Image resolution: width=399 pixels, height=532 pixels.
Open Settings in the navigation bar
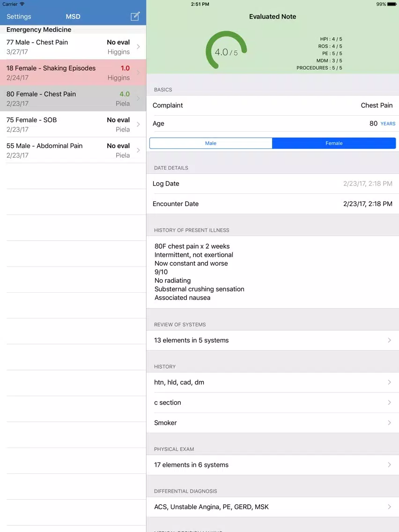(x=19, y=17)
